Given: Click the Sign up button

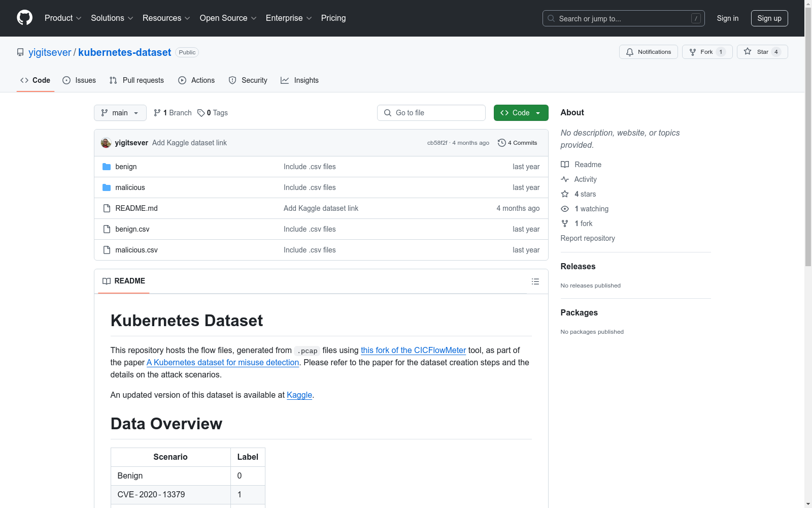Looking at the screenshot, I should 769,18.
